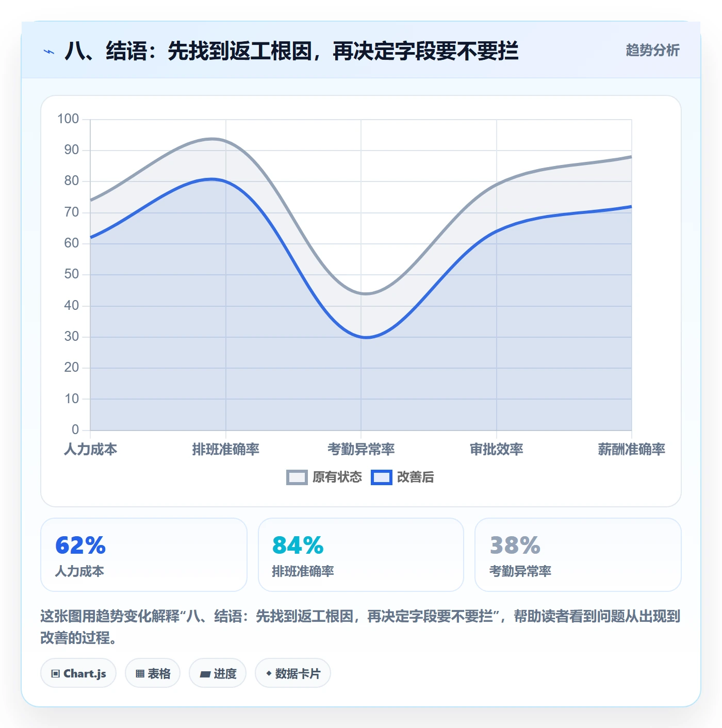Click the square icon in the Chart.js chip

click(x=56, y=674)
